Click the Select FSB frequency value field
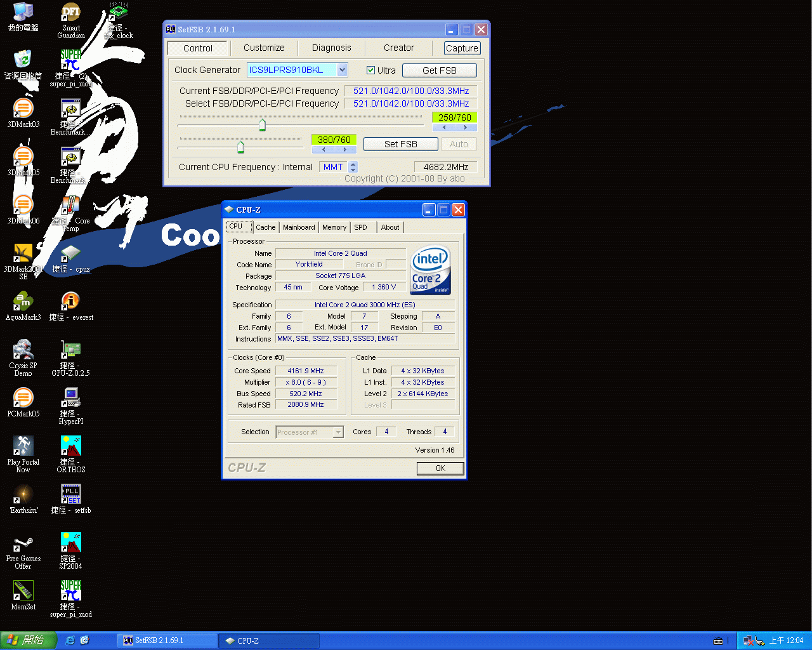 [410, 103]
